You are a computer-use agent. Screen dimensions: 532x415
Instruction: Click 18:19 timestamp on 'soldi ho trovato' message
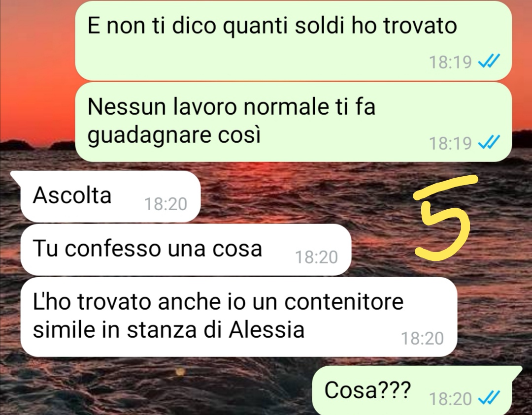coord(450,63)
